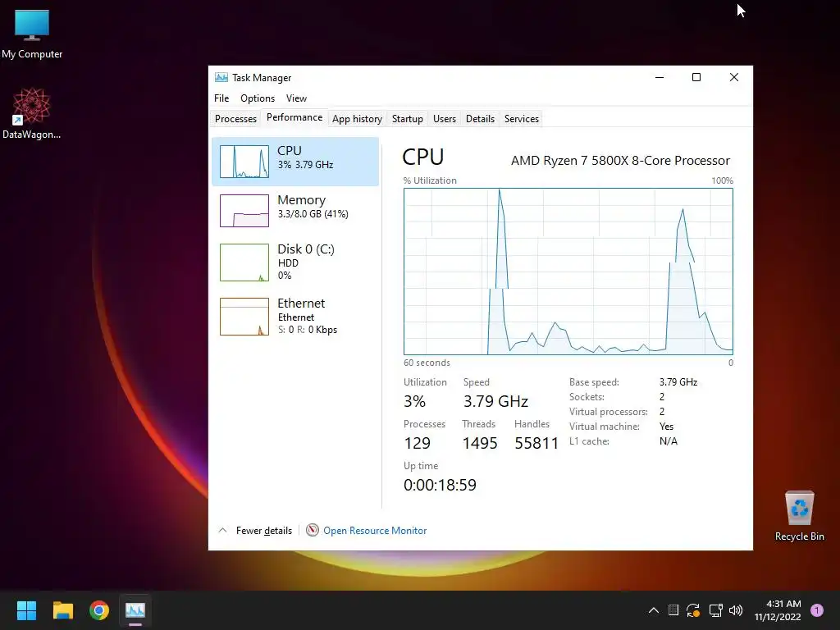Click the 3% utilization value

[414, 401]
